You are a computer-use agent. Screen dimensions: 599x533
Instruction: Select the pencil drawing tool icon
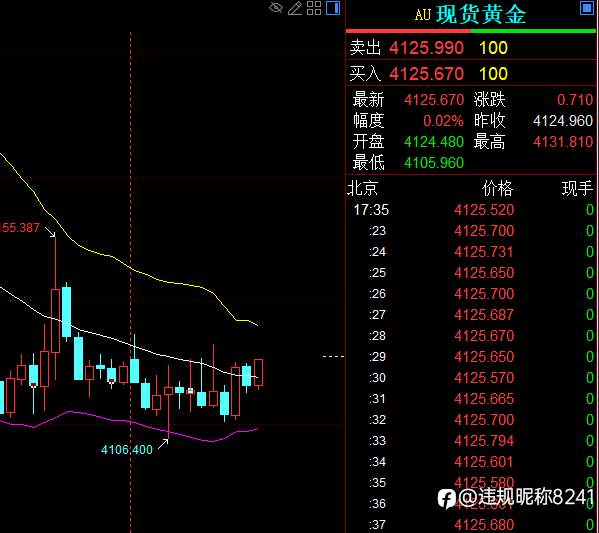[295, 8]
